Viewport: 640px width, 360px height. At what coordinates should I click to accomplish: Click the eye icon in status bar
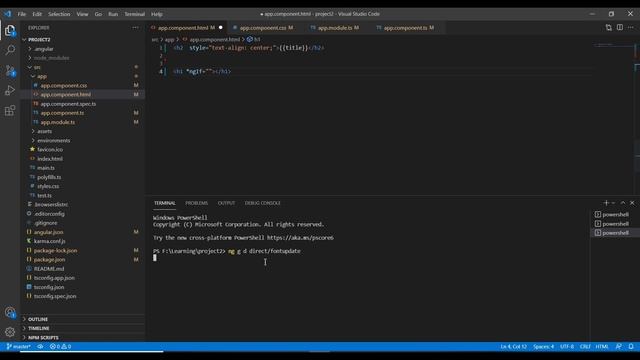[40, 347]
